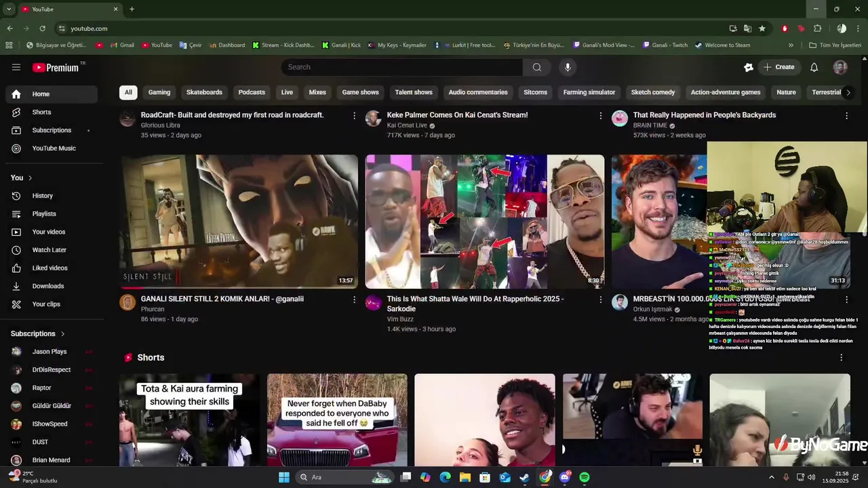Image resolution: width=868 pixels, height=488 pixels.
Task: Open the DaBaby responded Short
Action: tap(337, 420)
